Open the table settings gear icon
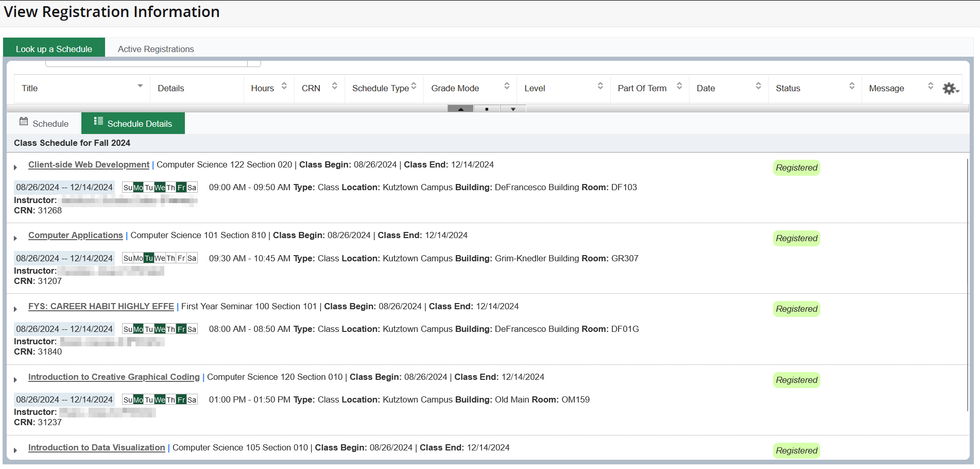The height and width of the screenshot is (469, 980). coord(950,89)
